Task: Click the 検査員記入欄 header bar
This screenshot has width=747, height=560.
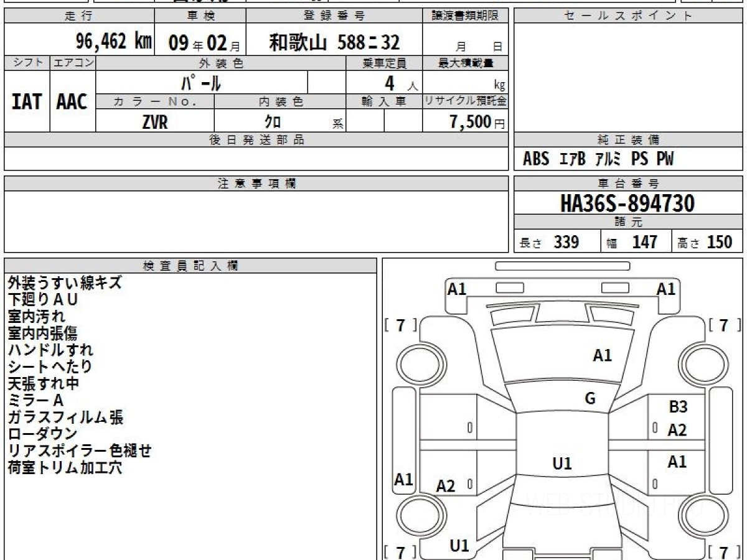Action: click(190, 265)
